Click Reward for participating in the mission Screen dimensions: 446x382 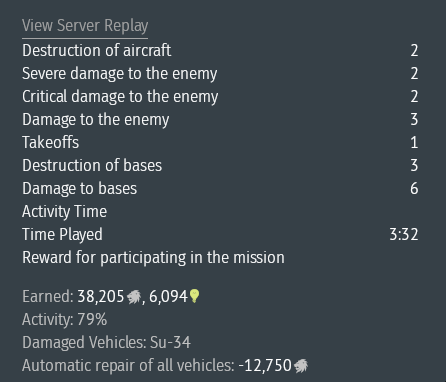pyautogui.click(x=153, y=258)
